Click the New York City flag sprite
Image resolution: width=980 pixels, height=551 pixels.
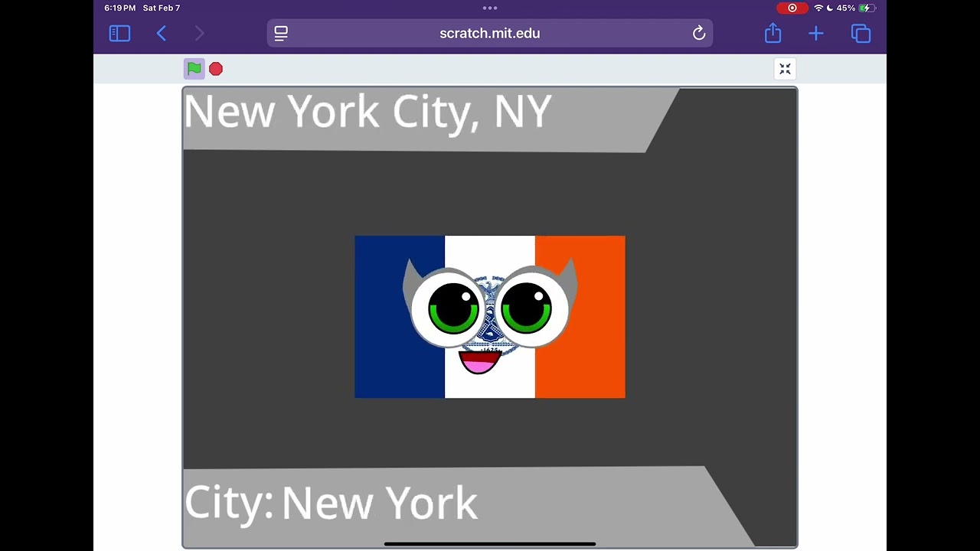coord(490,317)
